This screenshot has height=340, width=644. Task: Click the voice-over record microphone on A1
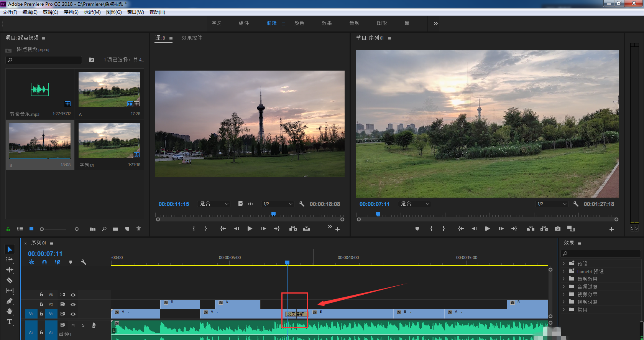coord(94,325)
